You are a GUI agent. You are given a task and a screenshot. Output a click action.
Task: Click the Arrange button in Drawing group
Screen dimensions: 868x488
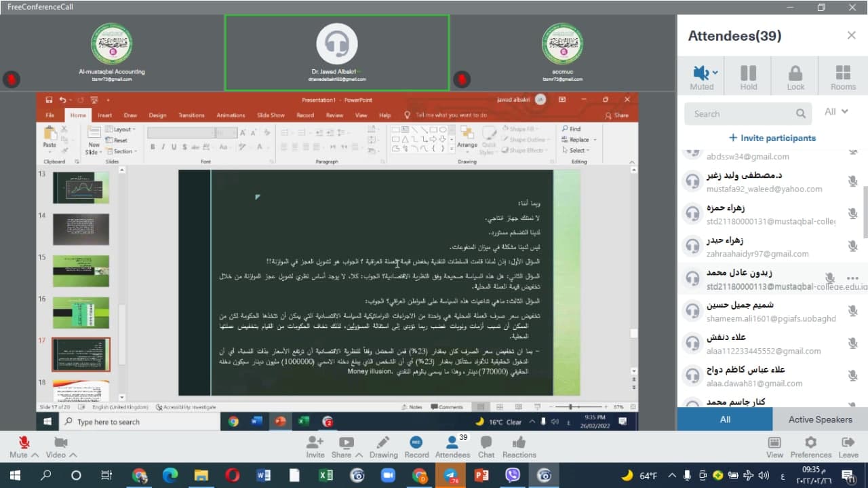(467, 138)
